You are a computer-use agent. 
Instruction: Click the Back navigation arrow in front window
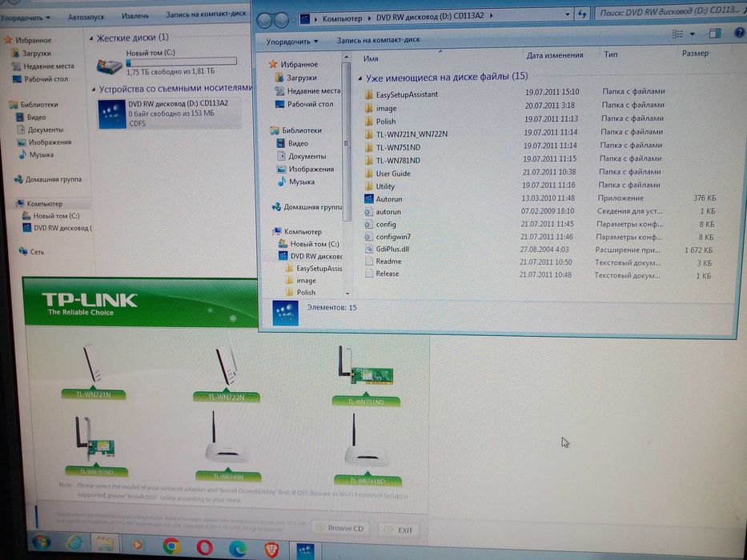264,20
